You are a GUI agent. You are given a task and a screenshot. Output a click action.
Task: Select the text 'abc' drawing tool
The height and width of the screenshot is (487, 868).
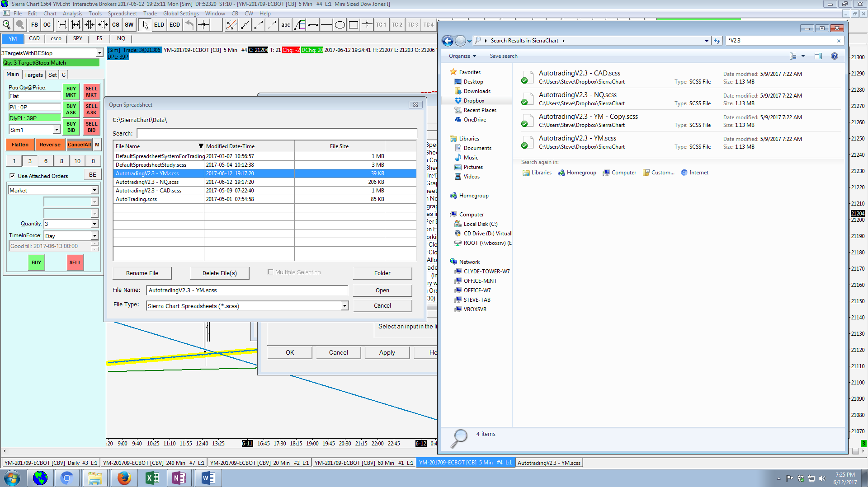pyautogui.click(x=285, y=25)
